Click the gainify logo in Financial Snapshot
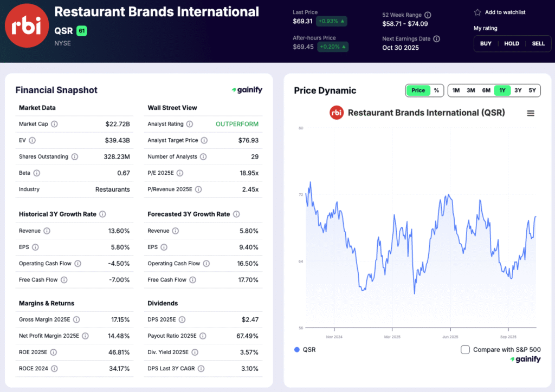This screenshot has height=392, width=555. [x=247, y=90]
